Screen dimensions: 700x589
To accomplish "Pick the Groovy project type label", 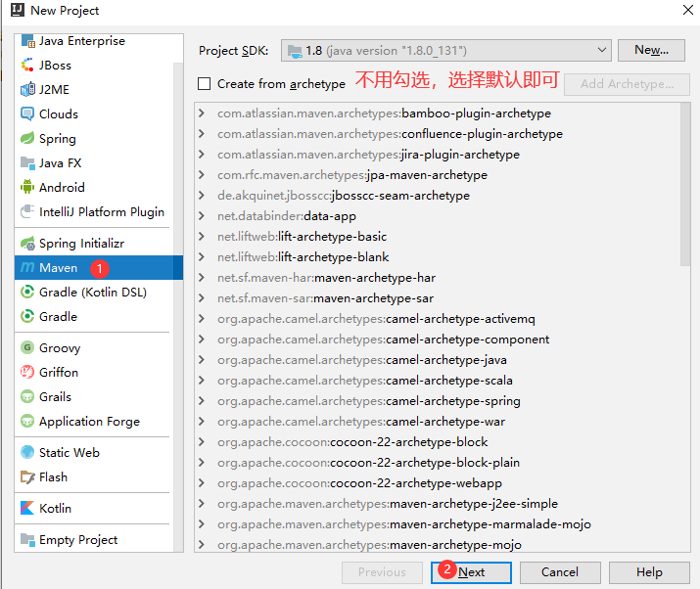I will tap(60, 348).
